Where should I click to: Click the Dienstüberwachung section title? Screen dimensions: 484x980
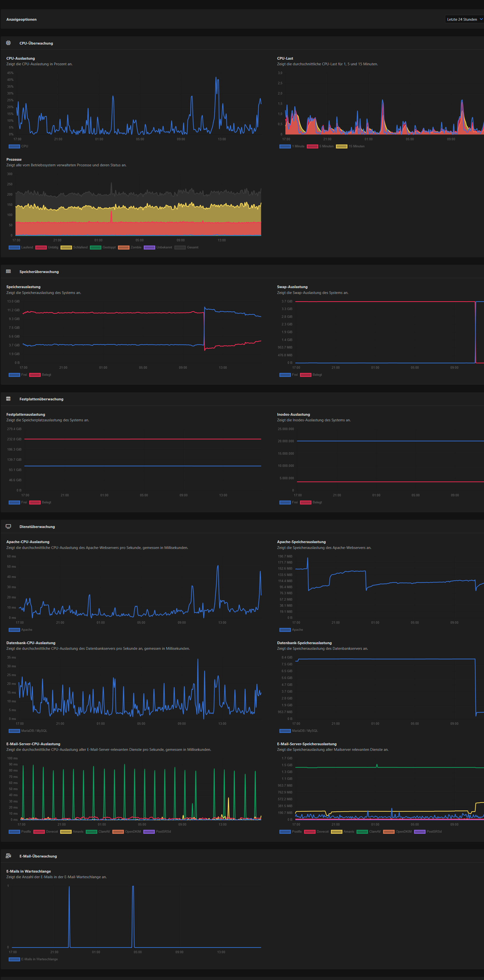coord(37,527)
